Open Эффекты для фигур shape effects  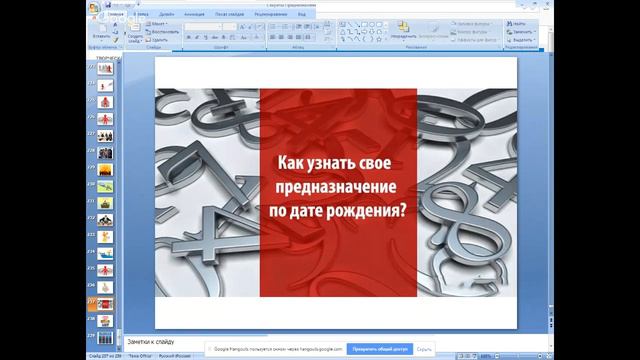[x=475, y=40]
